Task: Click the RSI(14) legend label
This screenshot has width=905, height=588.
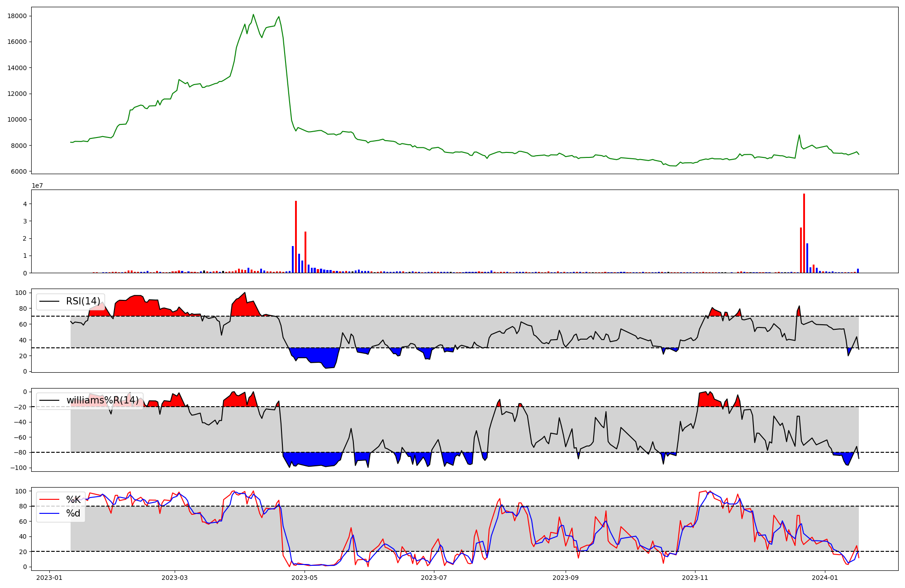Action: [x=83, y=301]
